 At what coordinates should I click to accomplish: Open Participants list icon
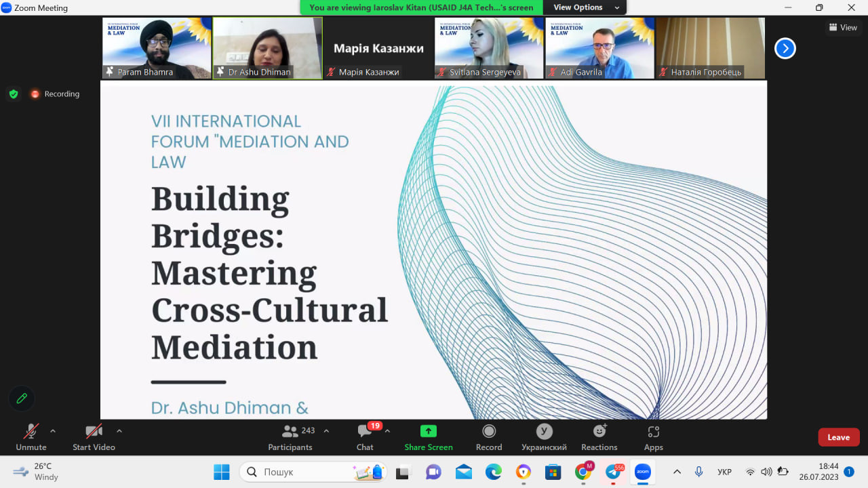coord(290,432)
